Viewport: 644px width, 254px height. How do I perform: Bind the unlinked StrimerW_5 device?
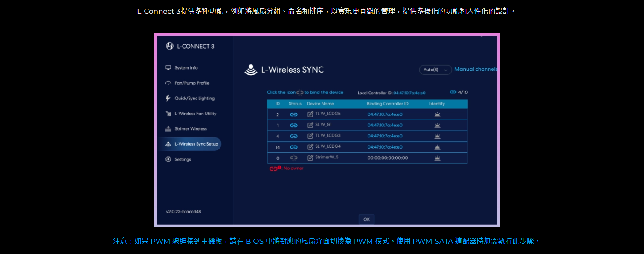coord(293,158)
